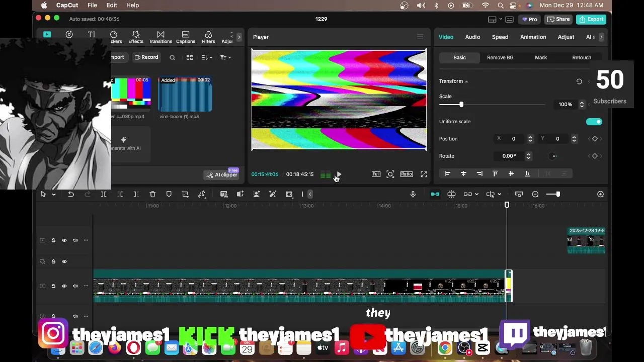Toggle main track magnet snapping

coord(435,195)
